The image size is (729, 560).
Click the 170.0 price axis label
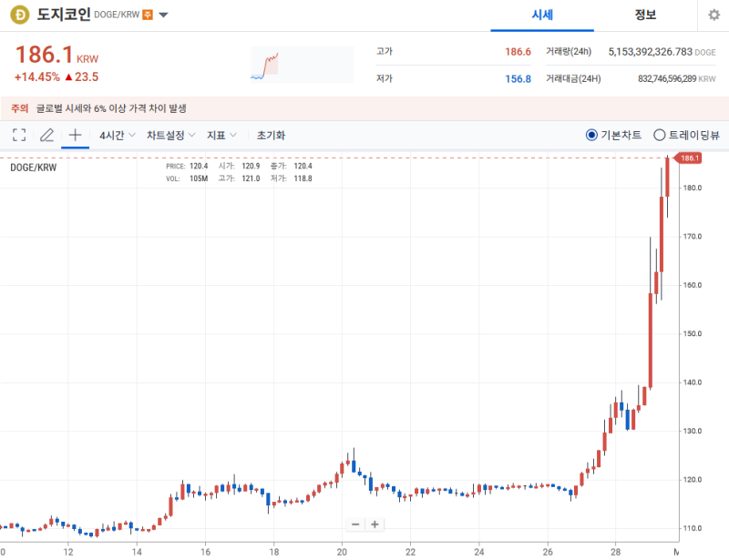point(693,237)
